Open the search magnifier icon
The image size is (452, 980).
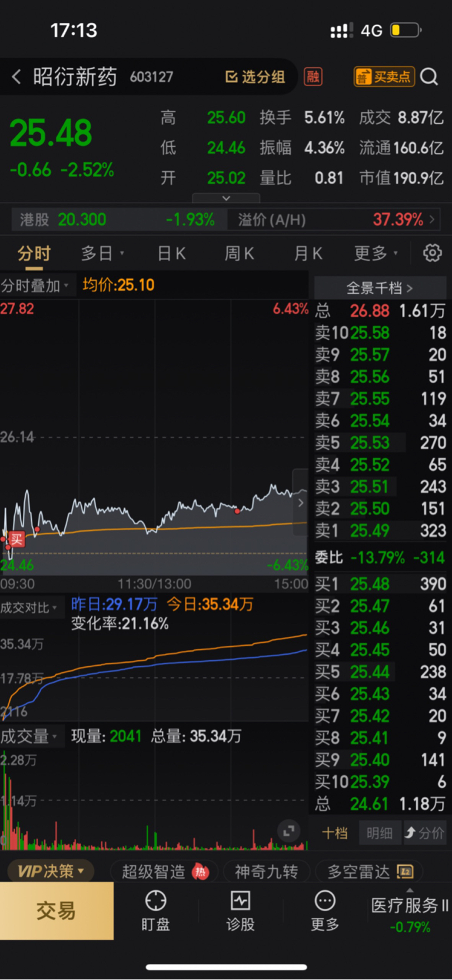[429, 77]
